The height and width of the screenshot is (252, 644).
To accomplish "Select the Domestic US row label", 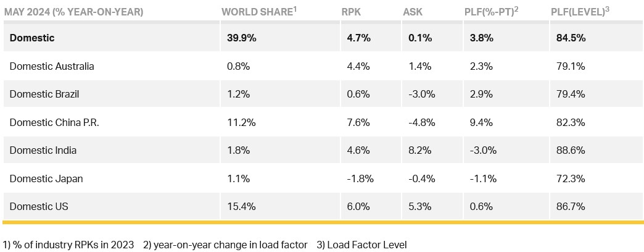I will 39,206.
